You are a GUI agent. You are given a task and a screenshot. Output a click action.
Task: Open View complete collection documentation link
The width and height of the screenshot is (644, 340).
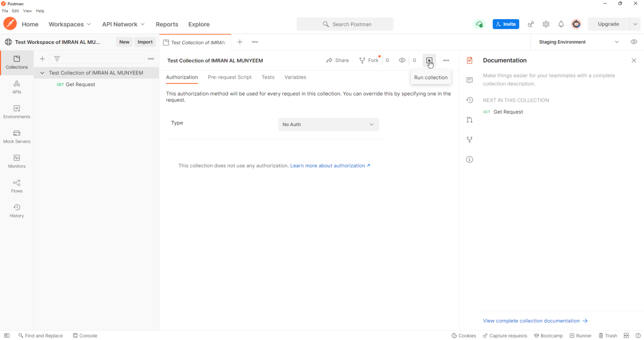[535, 321]
